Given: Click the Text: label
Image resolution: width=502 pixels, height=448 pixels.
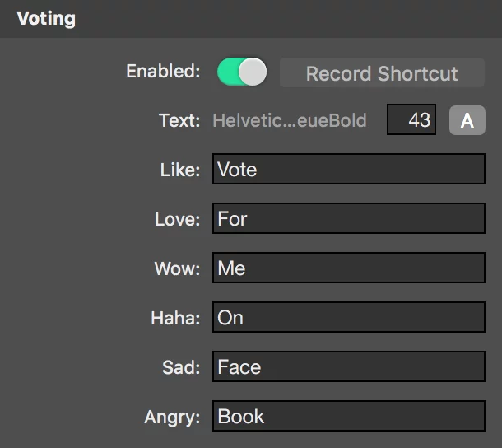Looking at the screenshot, I should (x=179, y=120).
